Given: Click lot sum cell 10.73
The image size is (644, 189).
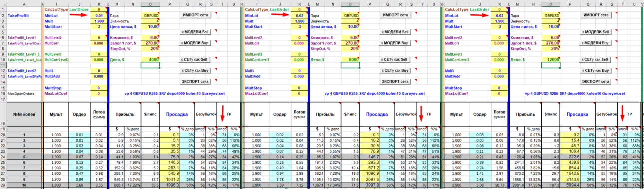Looking at the screenshot, I should pyautogui.click(x=499, y=185).
